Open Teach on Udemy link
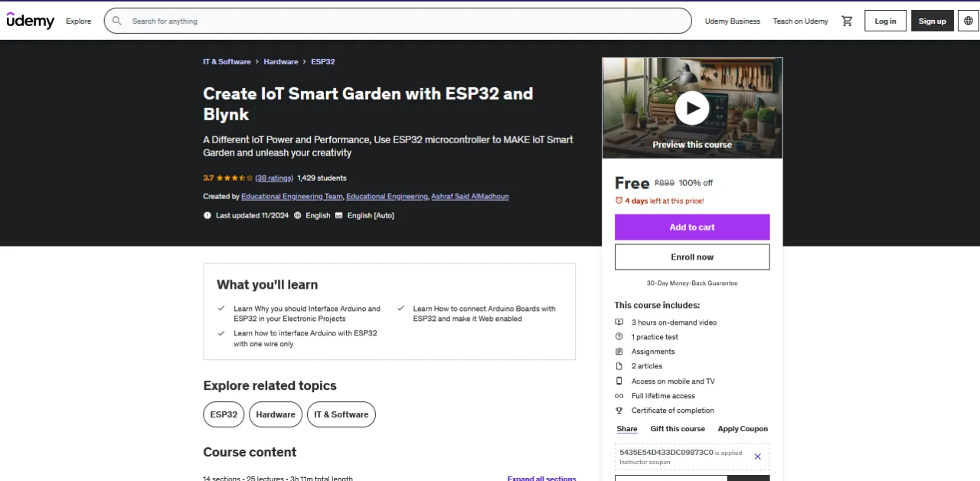The height and width of the screenshot is (481, 980). pyautogui.click(x=801, y=21)
